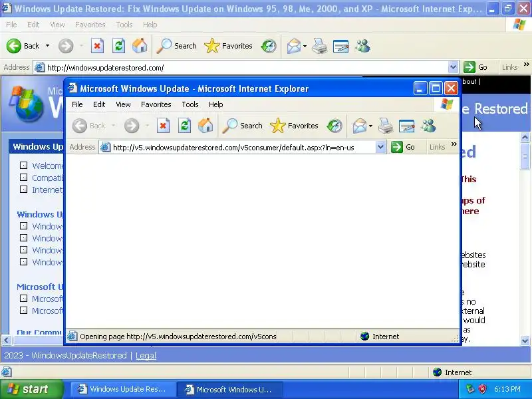Open Search in the front Windows Update window toolbar
532x399 pixels.
243,126
